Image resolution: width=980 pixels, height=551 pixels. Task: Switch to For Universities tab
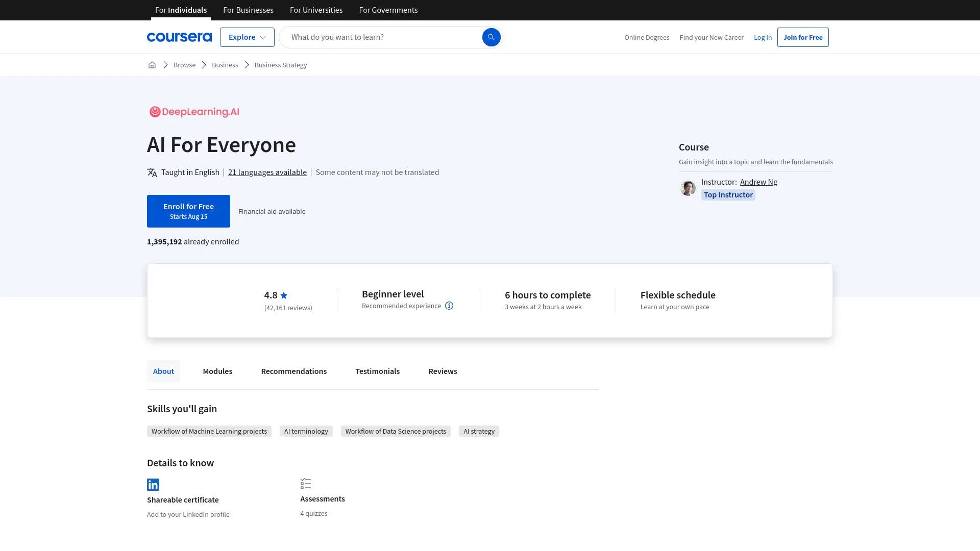click(316, 10)
